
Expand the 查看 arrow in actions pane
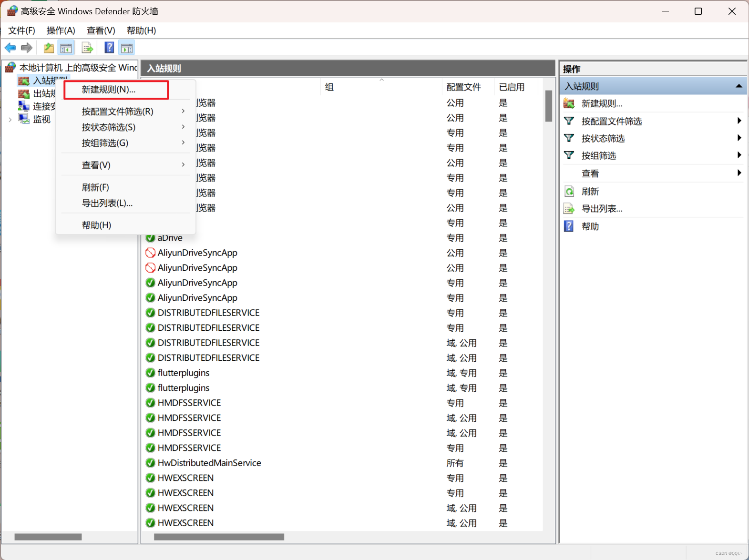pos(739,173)
